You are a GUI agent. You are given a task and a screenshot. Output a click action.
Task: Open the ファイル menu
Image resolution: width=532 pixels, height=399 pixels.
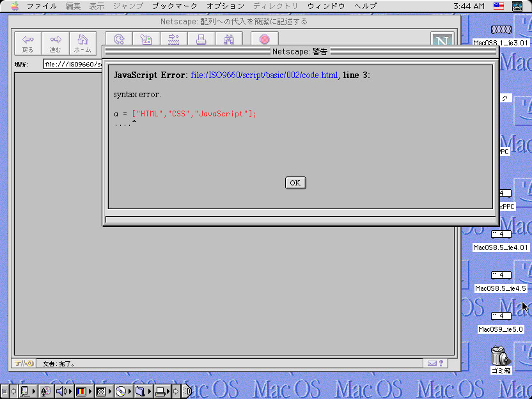pos(42,6)
